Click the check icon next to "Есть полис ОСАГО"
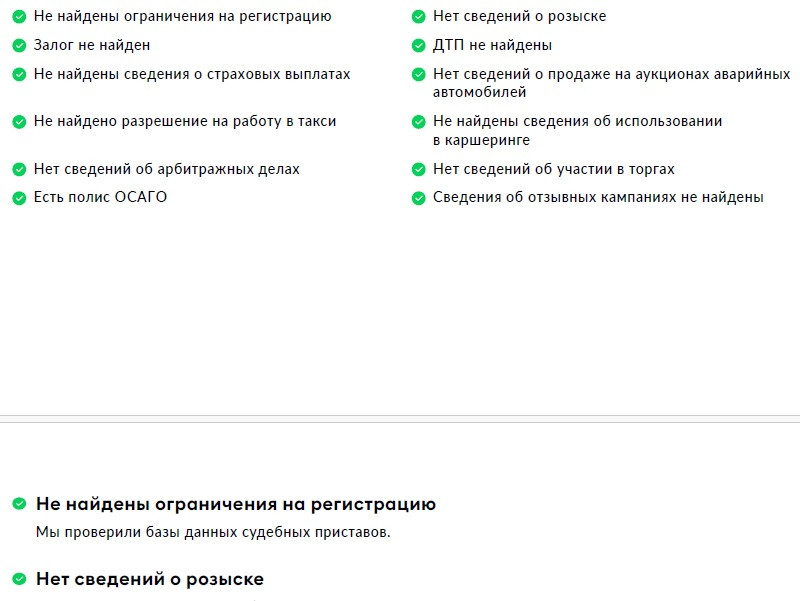Screen dimensions: 800x601 click(x=18, y=198)
